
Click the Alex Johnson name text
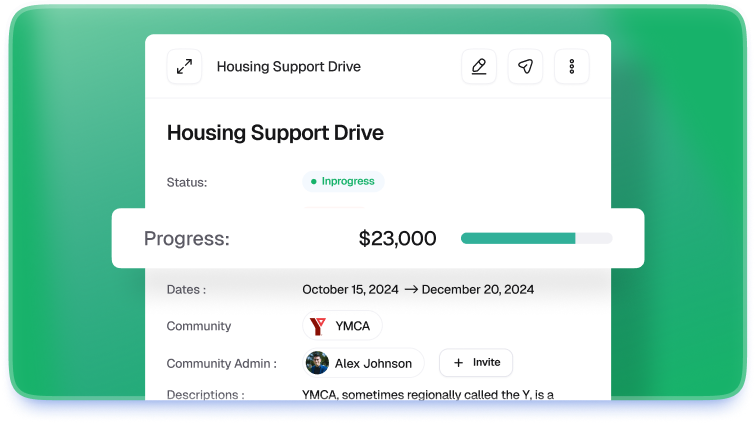coord(373,363)
